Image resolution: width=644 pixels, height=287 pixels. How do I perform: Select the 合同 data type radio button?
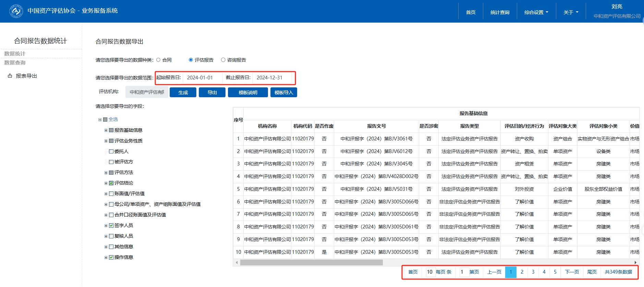tap(158, 60)
